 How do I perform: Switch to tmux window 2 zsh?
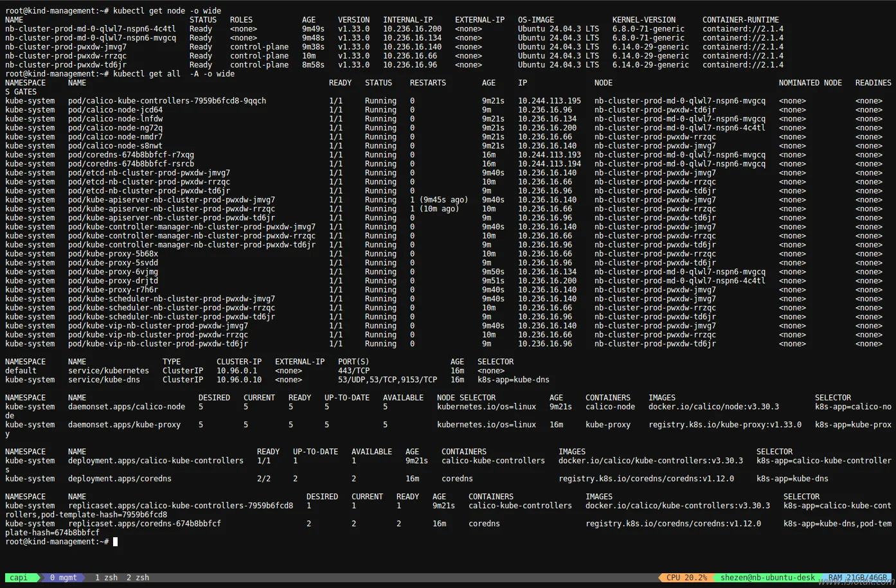pyautogui.click(x=138, y=578)
